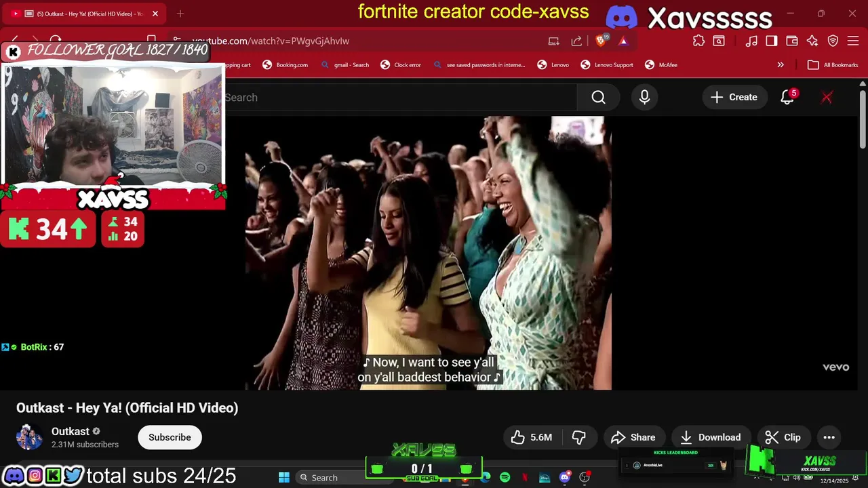Open Brave VPN shield icon
868x488 pixels.
tap(833, 41)
